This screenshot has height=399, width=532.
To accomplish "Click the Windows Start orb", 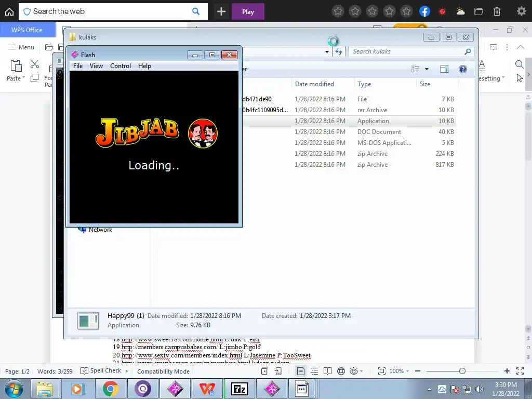I will tap(14, 389).
